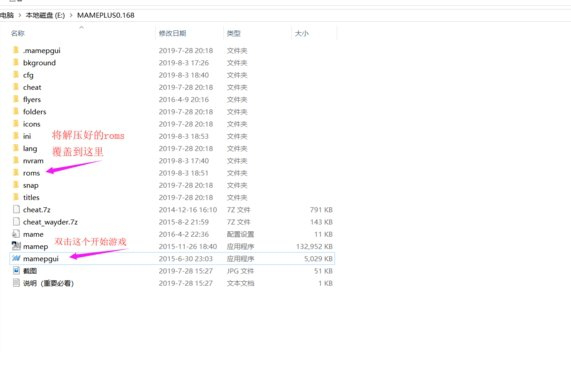Select the lang folder icon

click(16, 148)
